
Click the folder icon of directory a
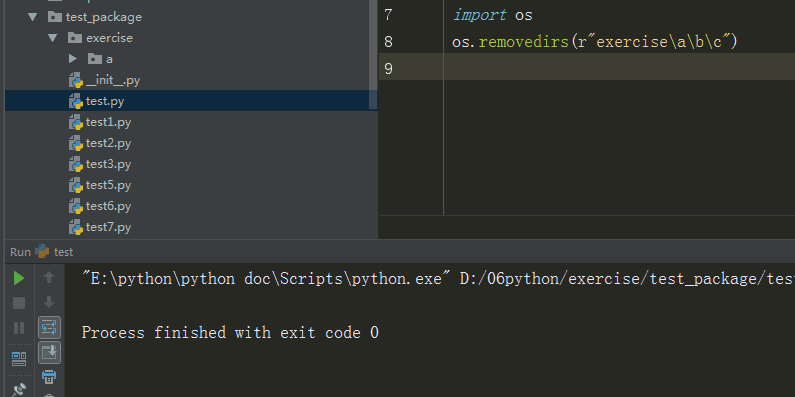click(x=95, y=59)
